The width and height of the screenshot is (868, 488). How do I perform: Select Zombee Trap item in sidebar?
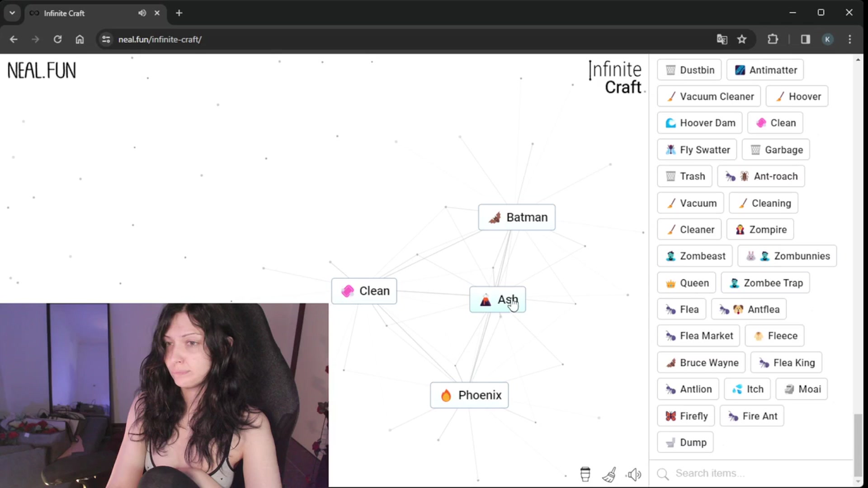click(765, 283)
